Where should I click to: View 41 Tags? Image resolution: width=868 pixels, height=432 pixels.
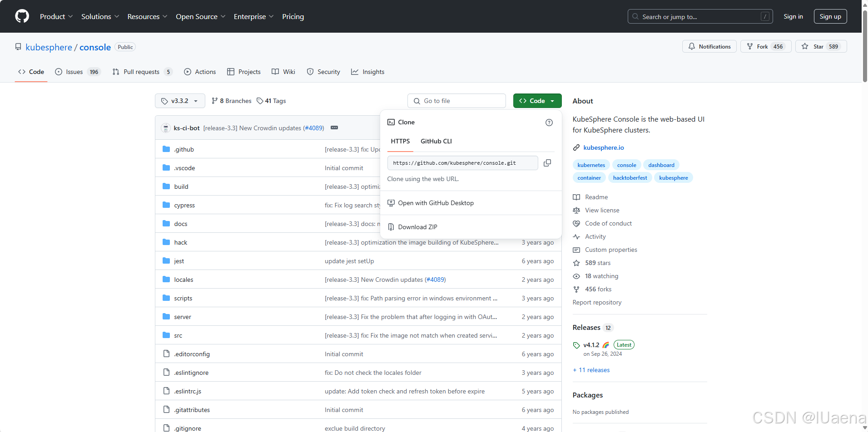[271, 101]
